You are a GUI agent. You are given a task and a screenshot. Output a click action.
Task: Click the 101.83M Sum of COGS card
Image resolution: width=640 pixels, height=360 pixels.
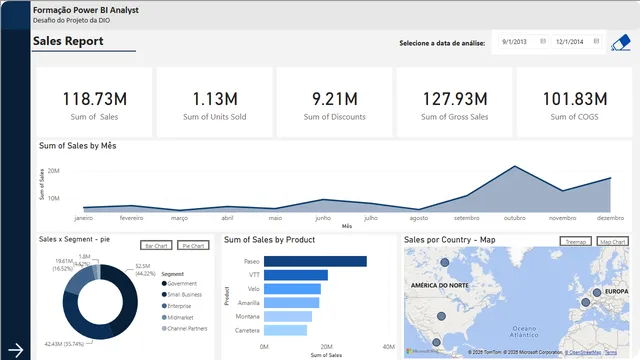click(574, 102)
